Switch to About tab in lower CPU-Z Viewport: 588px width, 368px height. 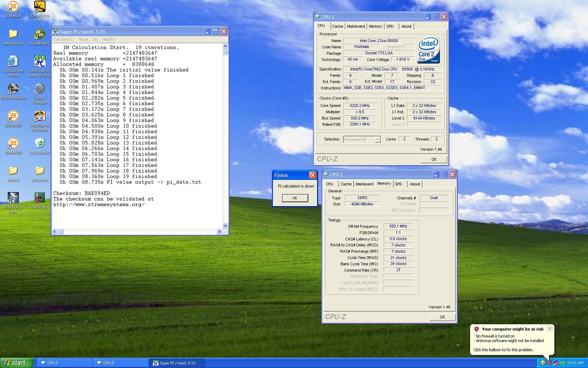pos(415,184)
